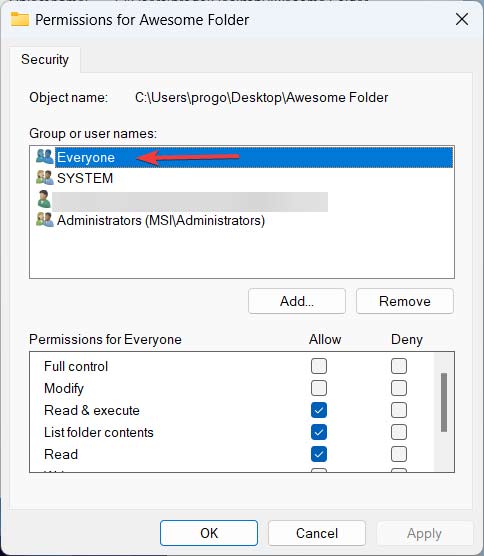Confirm with the OK button
Image resolution: width=484 pixels, height=556 pixels.
(209, 533)
